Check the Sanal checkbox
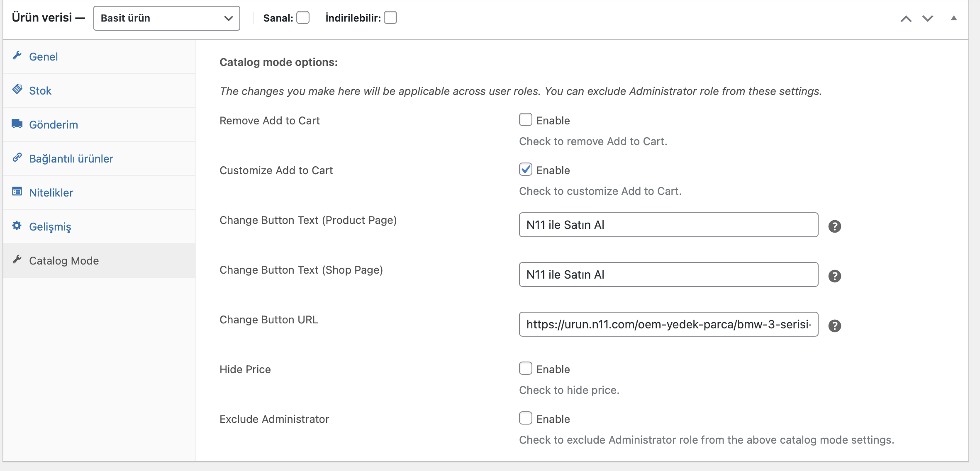The width and height of the screenshot is (980, 471). point(303,18)
